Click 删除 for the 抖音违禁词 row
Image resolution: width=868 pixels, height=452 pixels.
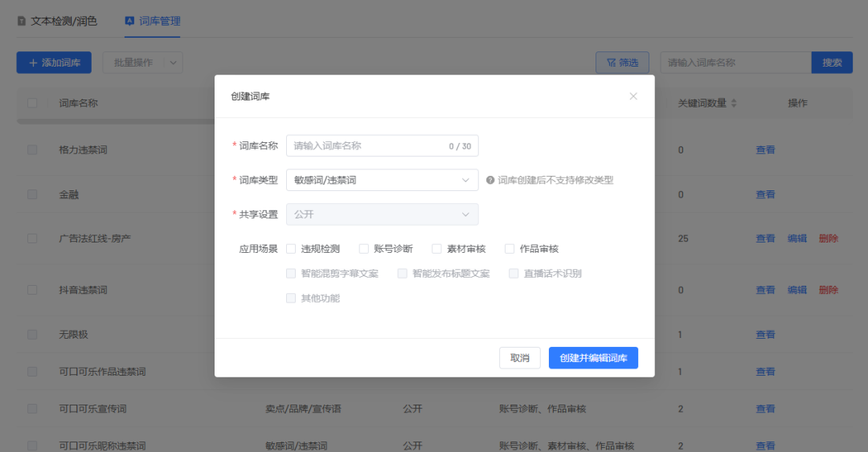[829, 290]
